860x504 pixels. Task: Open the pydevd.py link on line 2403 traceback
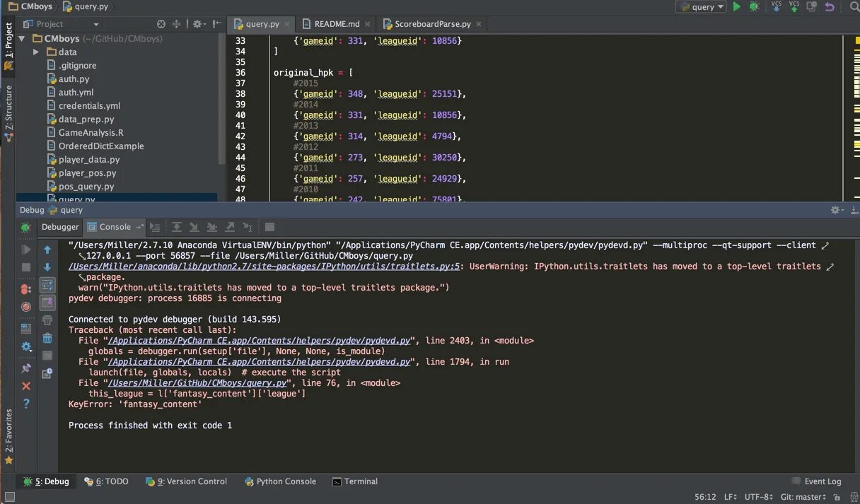tap(260, 341)
